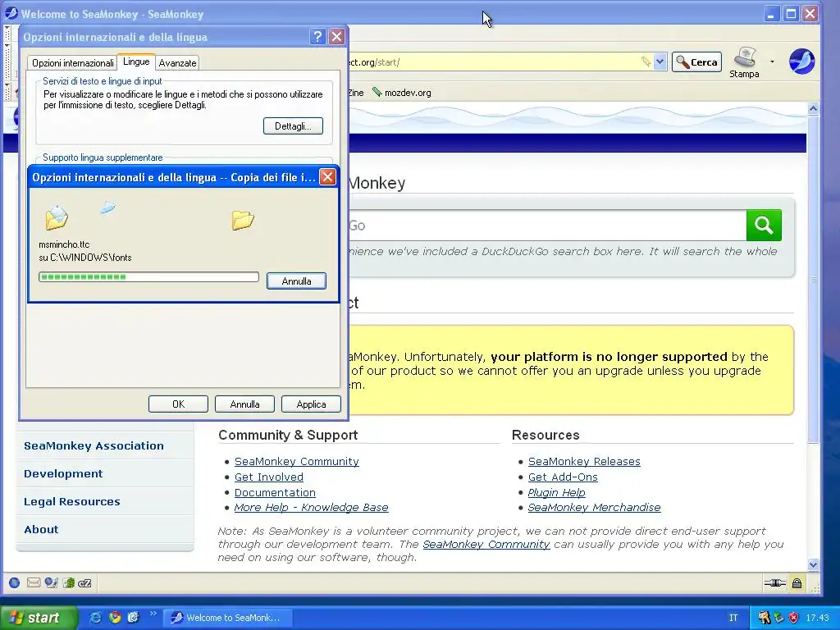Switch to the Opzioni internazionali tab
This screenshot has height=630, width=840.
[72, 62]
